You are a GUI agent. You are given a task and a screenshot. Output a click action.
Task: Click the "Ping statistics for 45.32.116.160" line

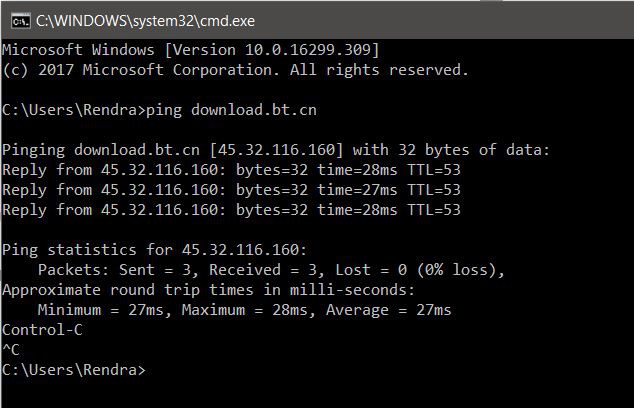tap(155, 250)
